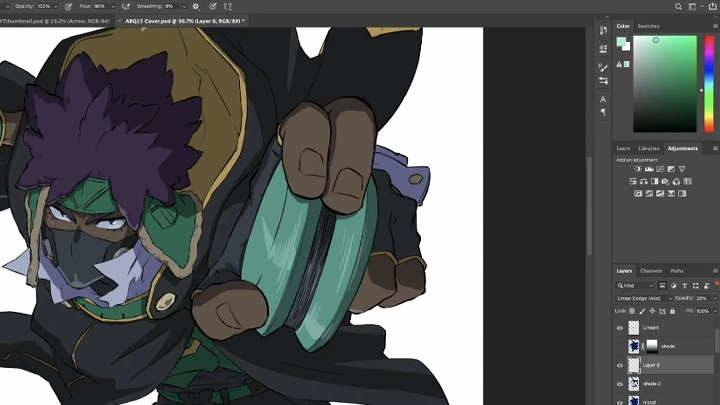Switch to the Learn tab
The image size is (720, 405).
pyautogui.click(x=623, y=148)
